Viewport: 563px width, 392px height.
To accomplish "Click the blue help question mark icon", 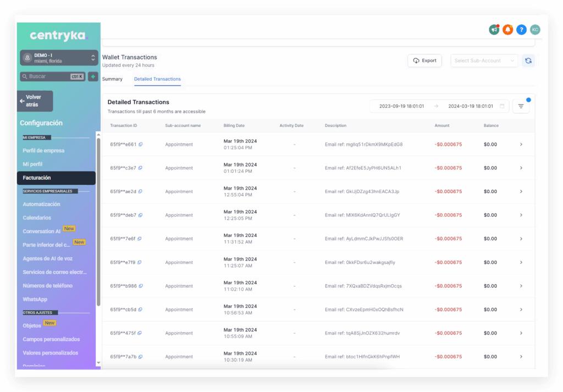I will click(x=521, y=30).
